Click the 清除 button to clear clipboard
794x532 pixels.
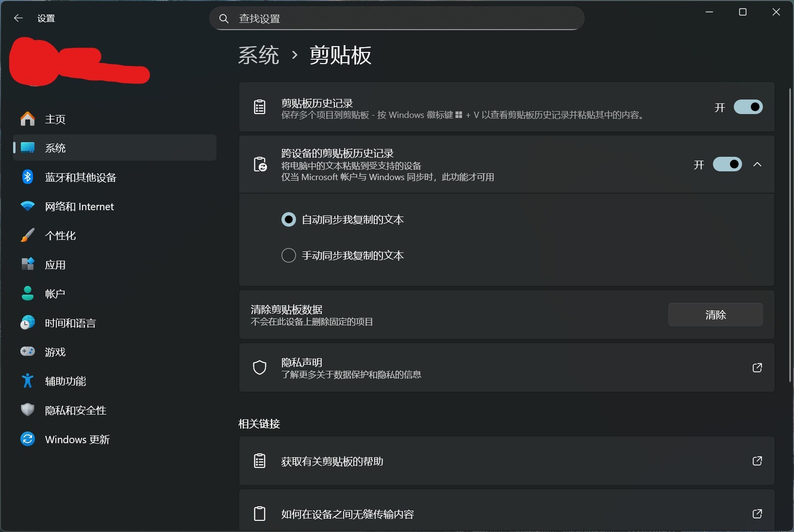(715, 315)
